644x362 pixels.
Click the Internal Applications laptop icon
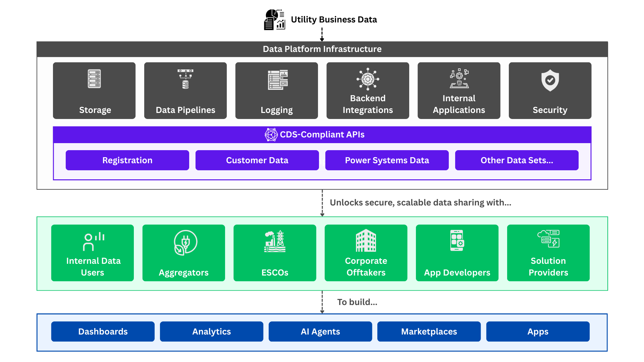(x=459, y=78)
